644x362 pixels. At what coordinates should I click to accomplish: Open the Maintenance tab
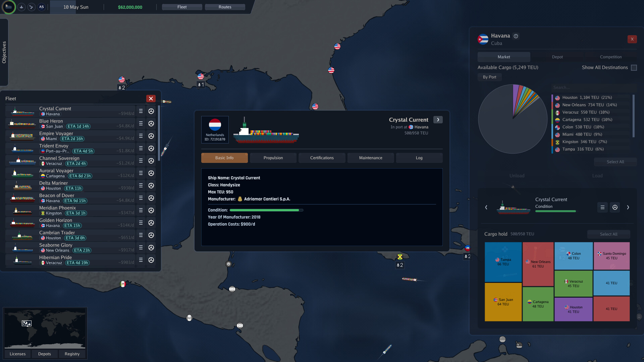tap(371, 158)
